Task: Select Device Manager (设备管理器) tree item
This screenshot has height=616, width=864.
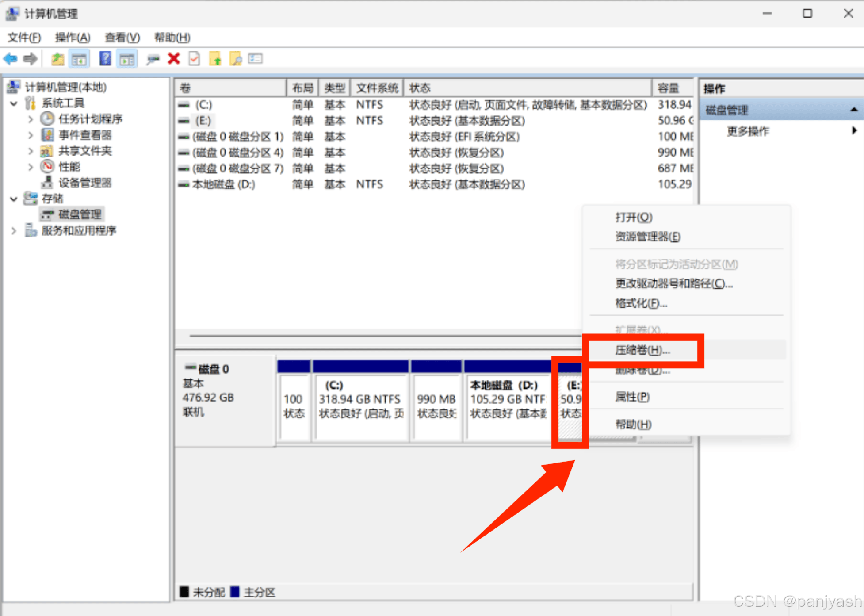Action: [x=84, y=183]
